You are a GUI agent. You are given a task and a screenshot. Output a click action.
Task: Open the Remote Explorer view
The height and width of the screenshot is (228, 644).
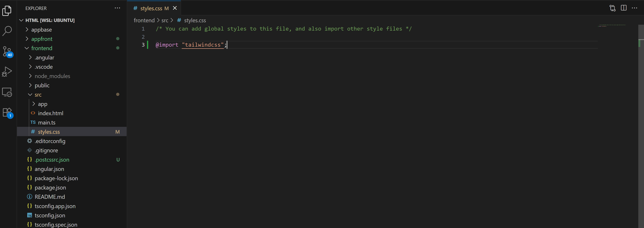point(7,92)
